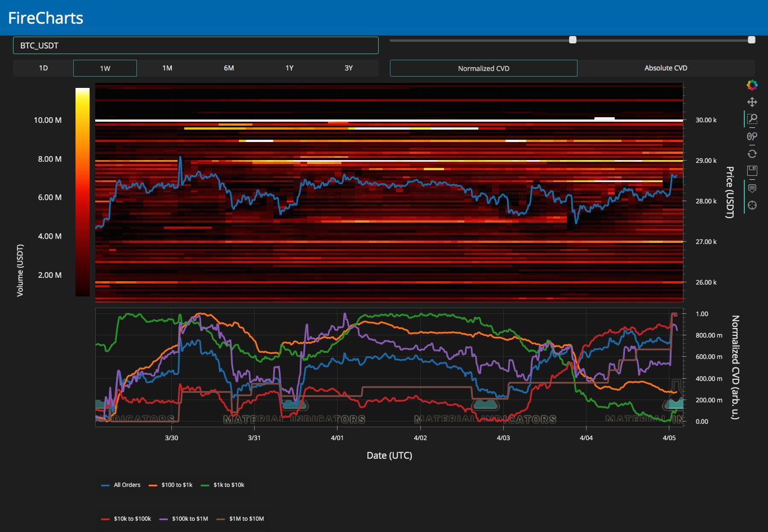This screenshot has width=768, height=532.
Task: Switch to Absolute CVD mode
Action: click(x=666, y=68)
